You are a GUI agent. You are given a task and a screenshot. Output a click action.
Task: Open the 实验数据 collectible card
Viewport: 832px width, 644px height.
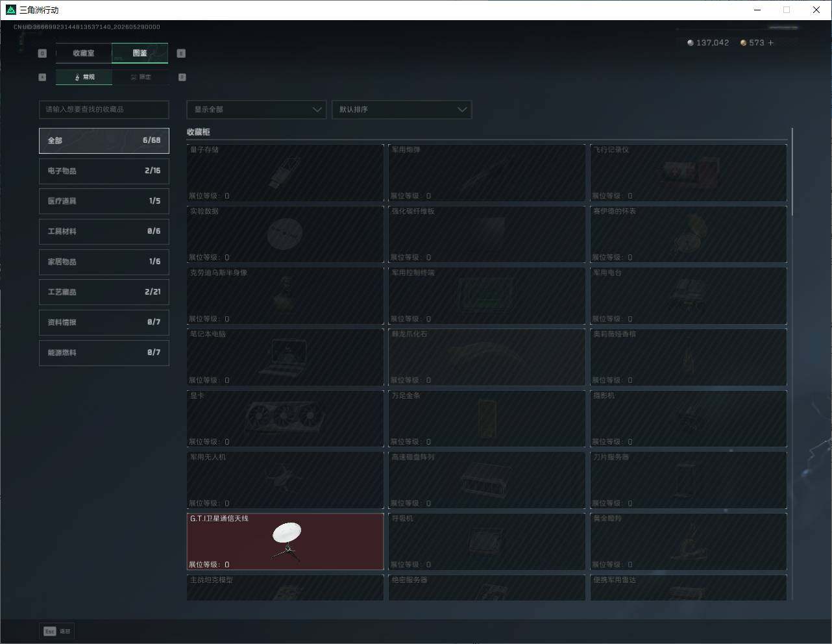(285, 234)
